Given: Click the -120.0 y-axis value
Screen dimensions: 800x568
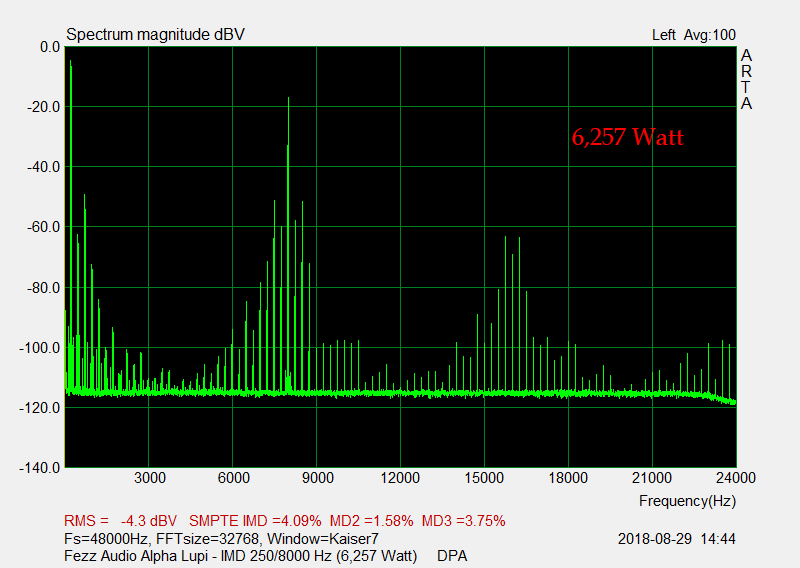Looking at the screenshot, I should (x=40, y=408).
